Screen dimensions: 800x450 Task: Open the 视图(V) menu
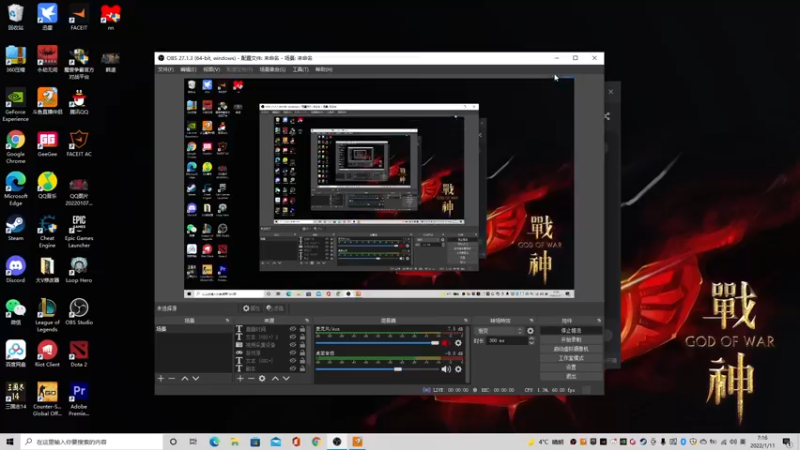(x=211, y=69)
